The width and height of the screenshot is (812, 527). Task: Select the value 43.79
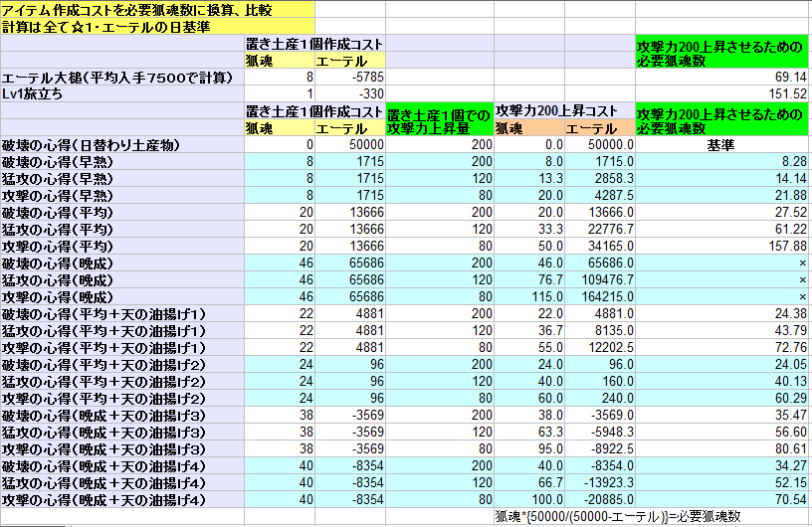[723, 331]
